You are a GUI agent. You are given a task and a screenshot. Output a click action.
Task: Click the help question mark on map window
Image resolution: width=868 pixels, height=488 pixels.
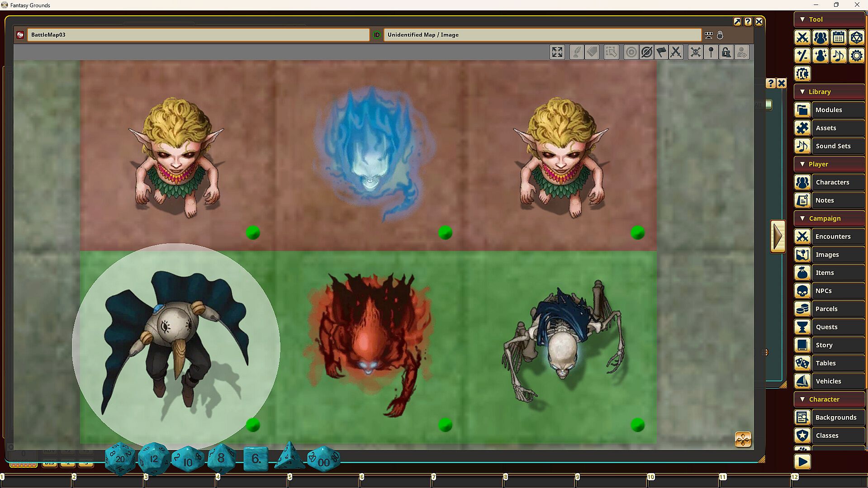[x=748, y=22]
